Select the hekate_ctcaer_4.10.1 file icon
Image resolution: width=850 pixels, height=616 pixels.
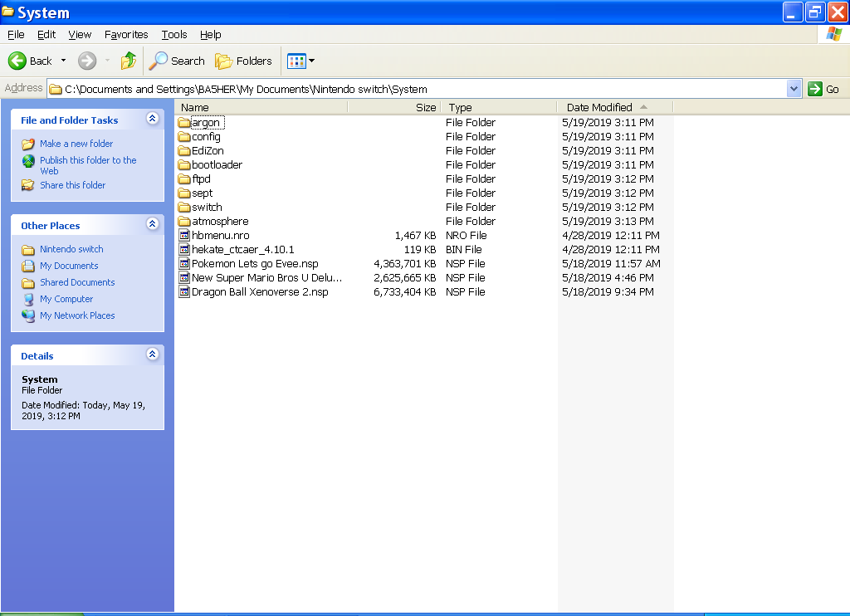(184, 249)
